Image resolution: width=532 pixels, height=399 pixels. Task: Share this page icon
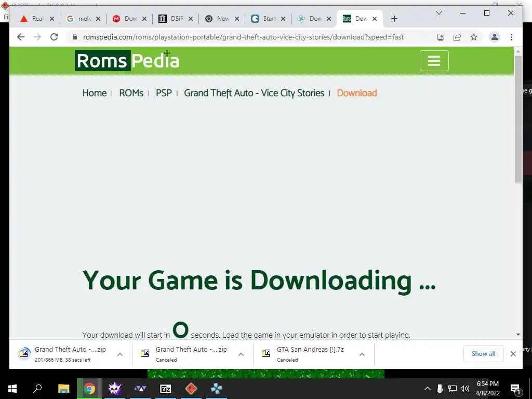(457, 37)
